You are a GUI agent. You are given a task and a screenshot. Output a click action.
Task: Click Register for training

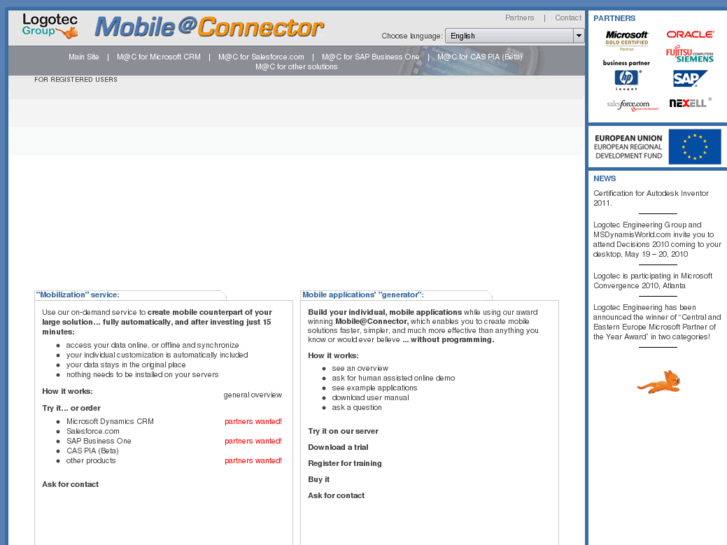[345, 463]
